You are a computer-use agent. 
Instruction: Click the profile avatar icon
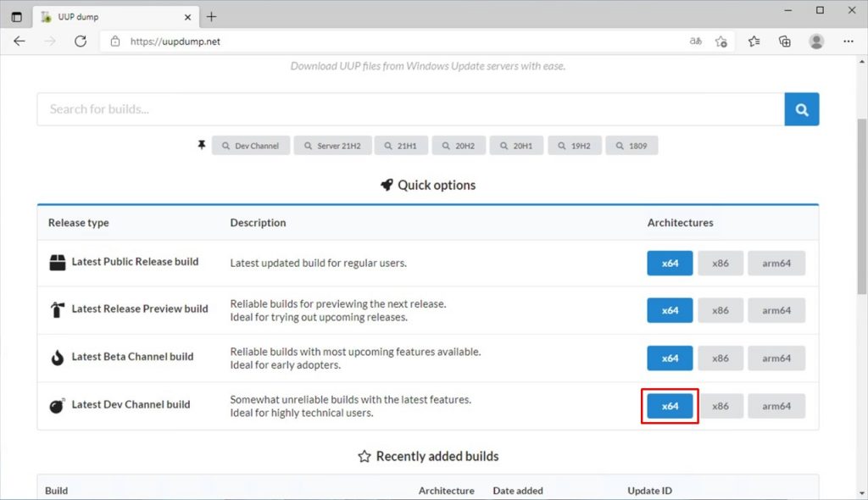point(816,41)
